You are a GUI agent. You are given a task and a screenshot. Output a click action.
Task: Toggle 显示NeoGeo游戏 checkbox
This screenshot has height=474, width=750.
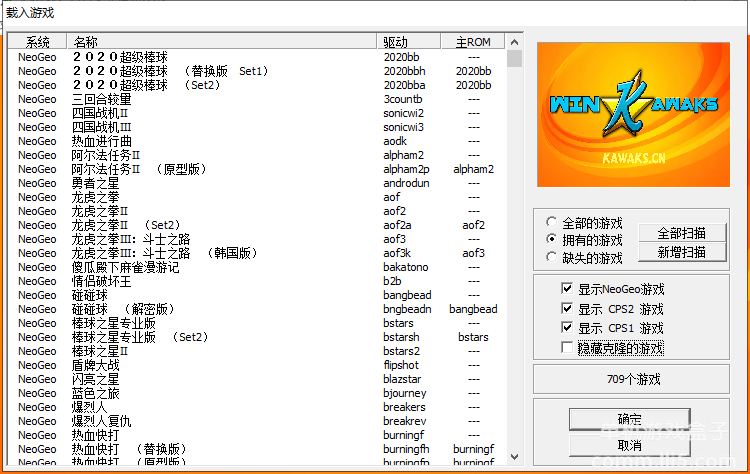pos(568,289)
